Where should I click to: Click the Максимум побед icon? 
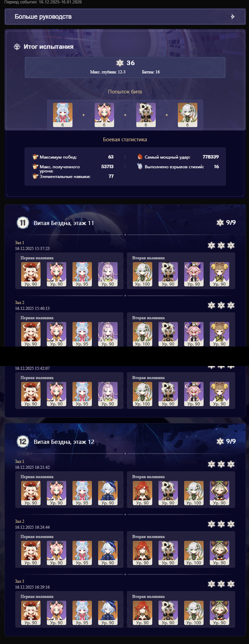(x=35, y=157)
